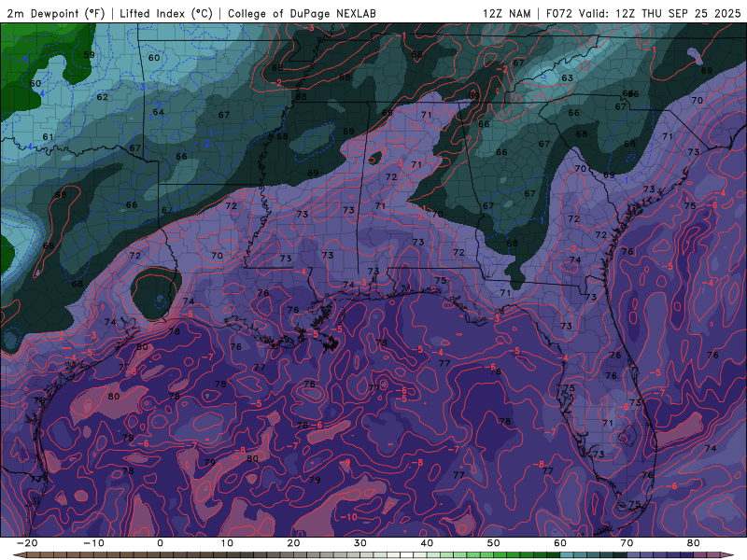The width and height of the screenshot is (747, 560).
Task: Click the 62 dewpoint value on map
Action: pyautogui.click(x=103, y=97)
